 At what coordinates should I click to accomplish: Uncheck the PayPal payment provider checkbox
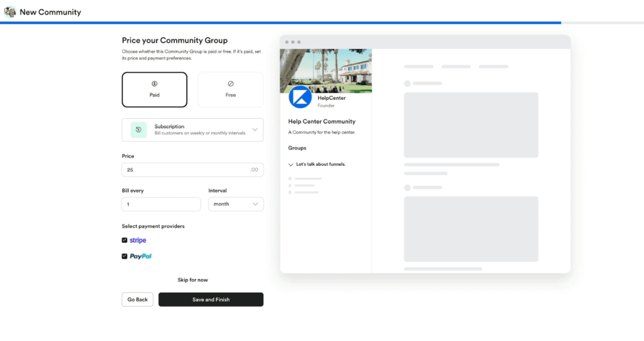(x=125, y=256)
